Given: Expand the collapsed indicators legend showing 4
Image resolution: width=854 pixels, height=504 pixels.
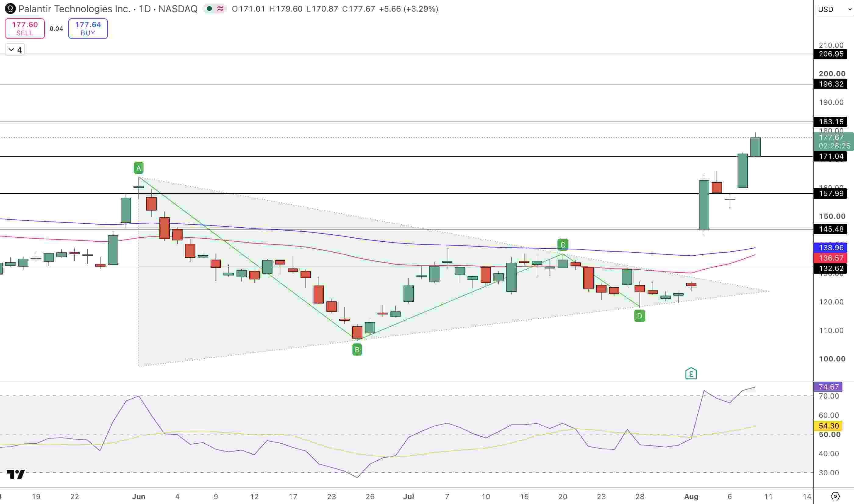Looking at the screenshot, I should tap(15, 50).
